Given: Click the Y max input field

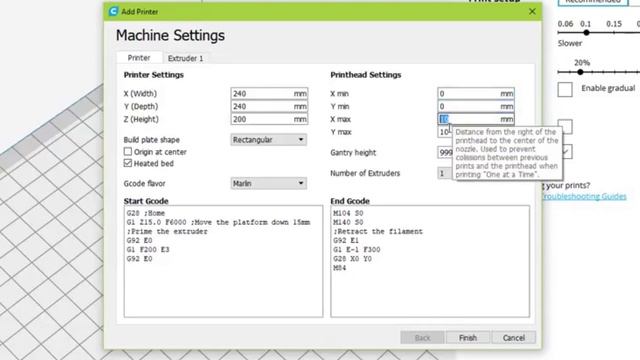Looking at the screenshot, I should pyautogui.click(x=444, y=132).
